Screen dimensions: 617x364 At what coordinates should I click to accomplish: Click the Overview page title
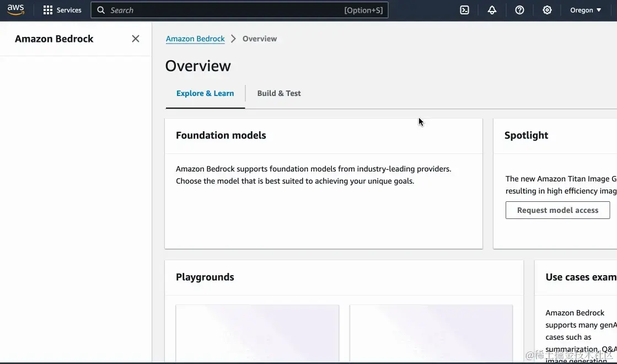click(198, 66)
